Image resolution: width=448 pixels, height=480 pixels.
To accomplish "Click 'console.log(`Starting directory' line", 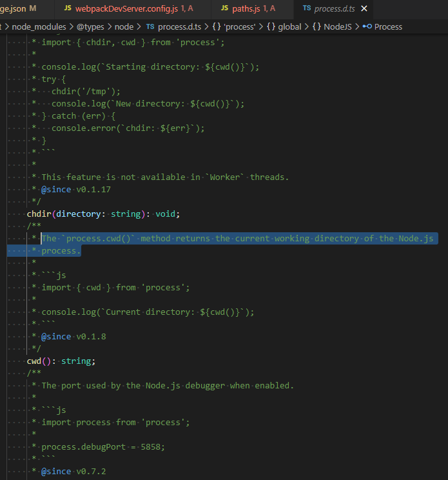I will (x=150, y=67).
